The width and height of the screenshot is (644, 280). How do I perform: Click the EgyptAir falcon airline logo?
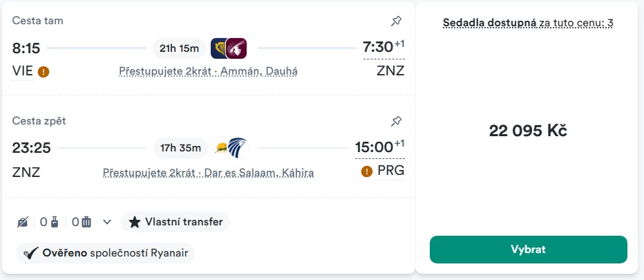click(x=236, y=148)
